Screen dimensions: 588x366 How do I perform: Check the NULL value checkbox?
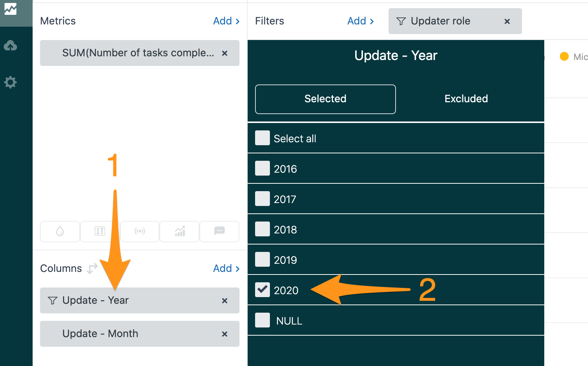coord(262,320)
